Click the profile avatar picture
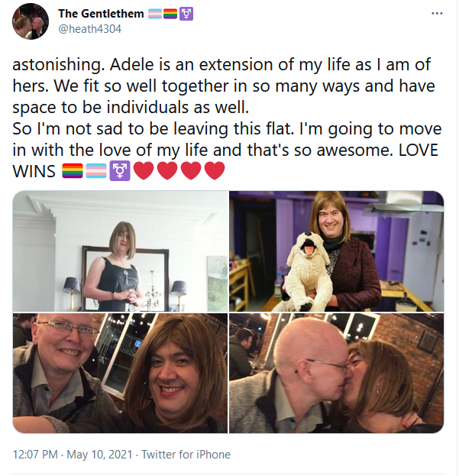 (31, 21)
